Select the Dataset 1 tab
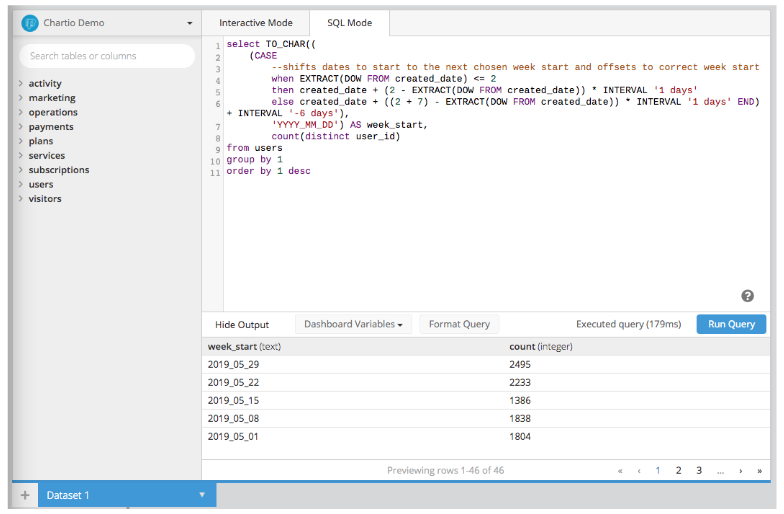The image size is (784, 514). (127, 495)
